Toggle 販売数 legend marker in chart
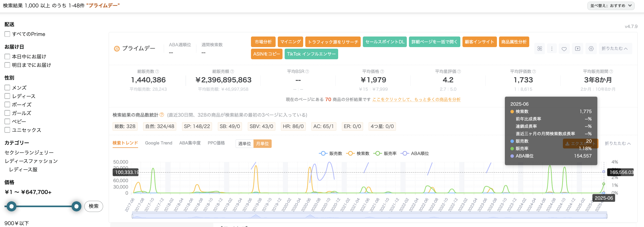Image resolution: width=644 pixels, height=227 pixels. (x=323, y=153)
